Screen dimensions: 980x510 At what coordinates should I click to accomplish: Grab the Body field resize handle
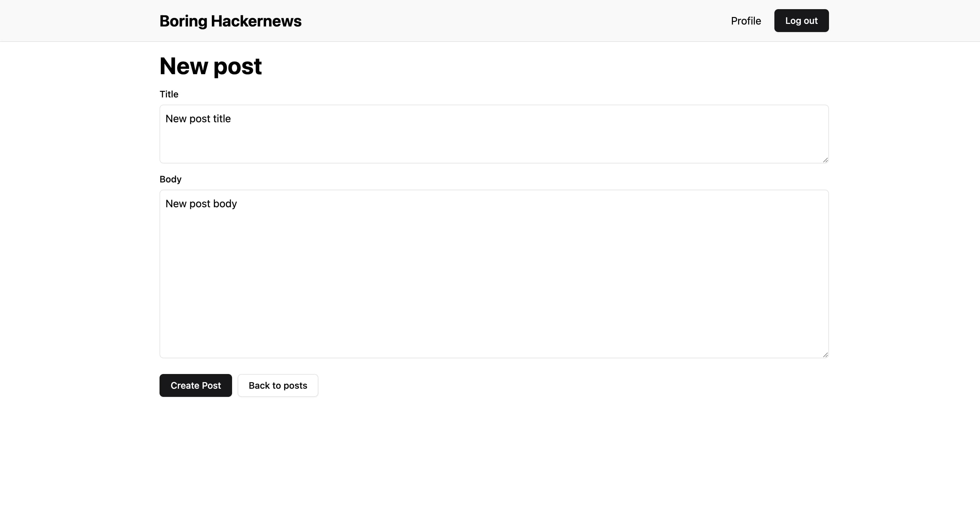point(825,355)
